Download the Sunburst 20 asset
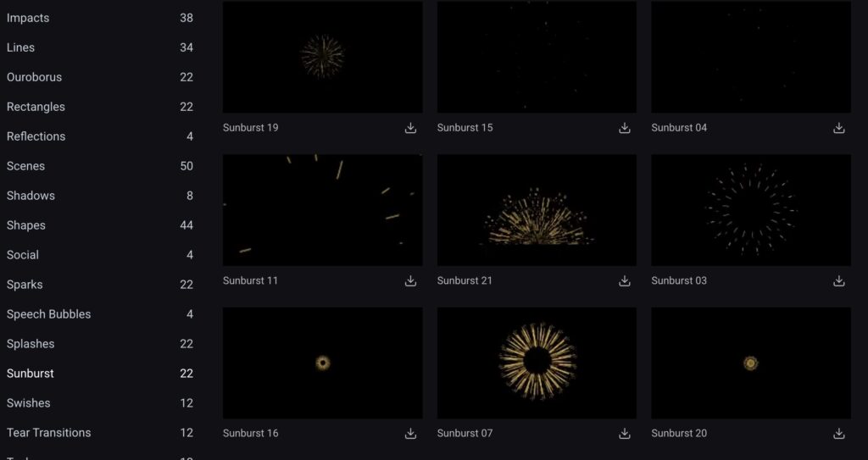The width and height of the screenshot is (868, 460). 838,434
